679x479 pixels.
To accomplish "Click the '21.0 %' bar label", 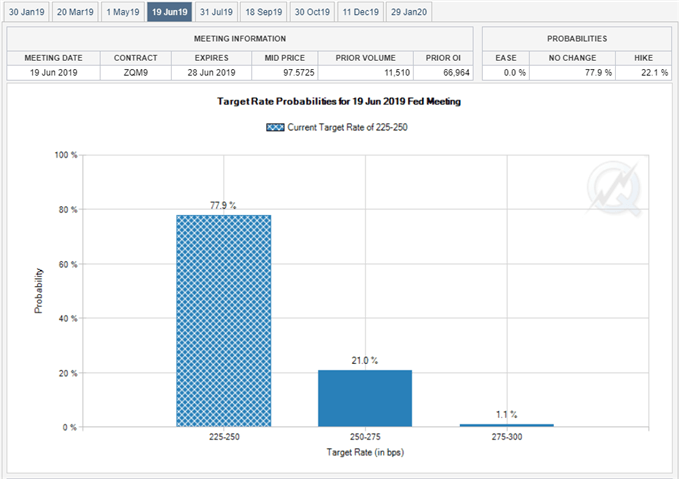I will 365,360.
